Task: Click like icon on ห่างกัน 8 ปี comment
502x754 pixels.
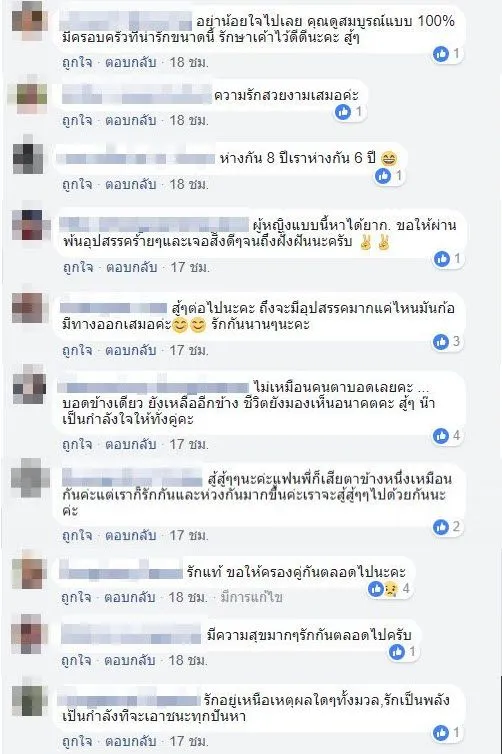Action: pyautogui.click(x=383, y=176)
